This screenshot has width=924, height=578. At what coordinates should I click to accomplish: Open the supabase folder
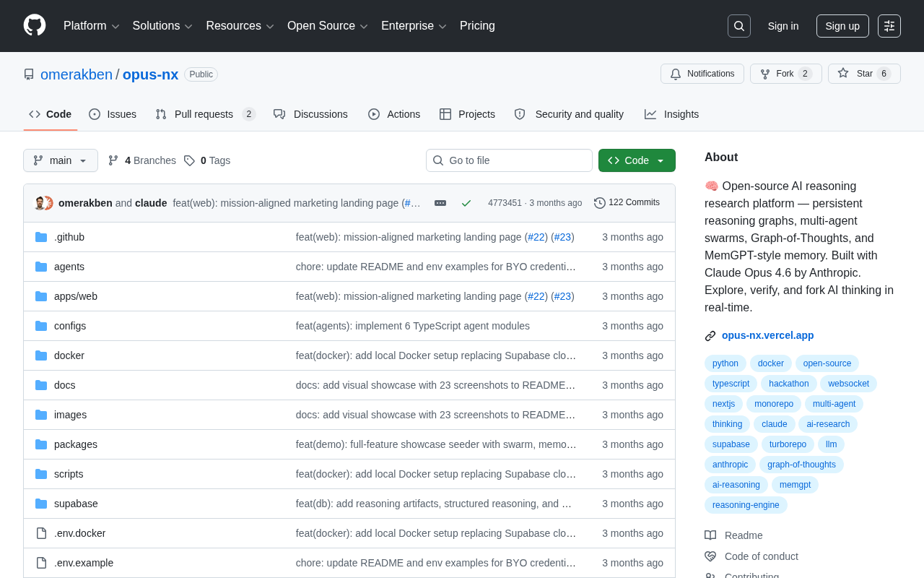[x=76, y=504]
